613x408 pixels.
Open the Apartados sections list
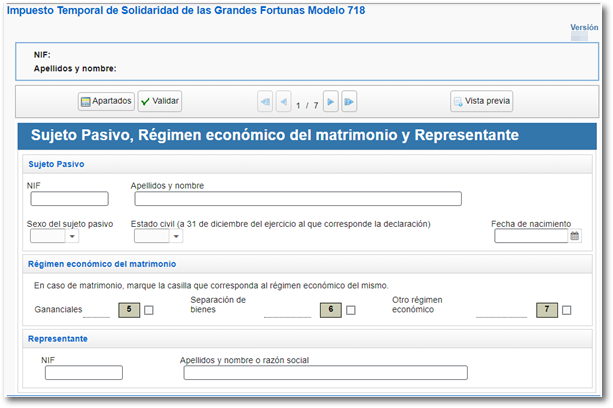[x=106, y=101]
